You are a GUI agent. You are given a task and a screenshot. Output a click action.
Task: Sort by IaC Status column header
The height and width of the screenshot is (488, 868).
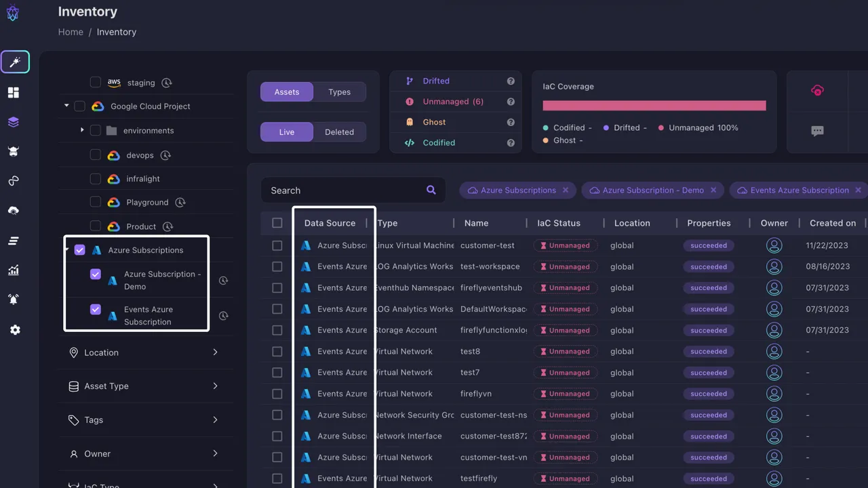(559, 223)
